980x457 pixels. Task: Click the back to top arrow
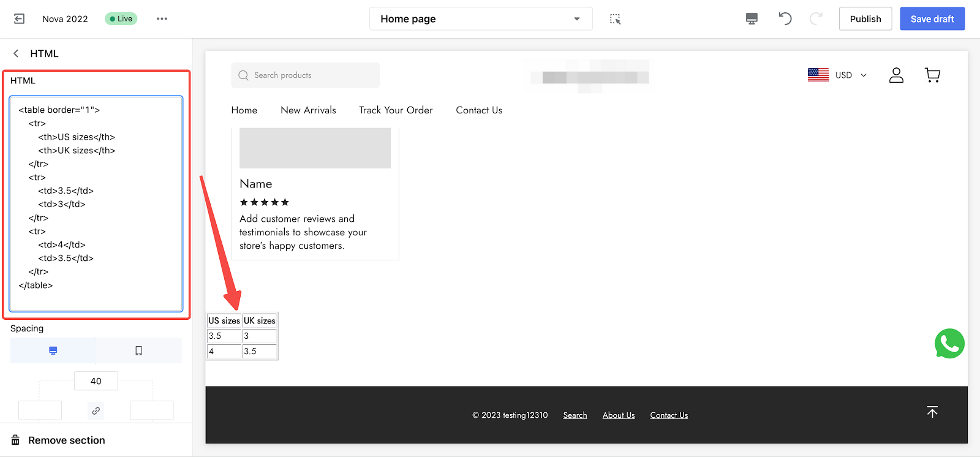tap(932, 412)
